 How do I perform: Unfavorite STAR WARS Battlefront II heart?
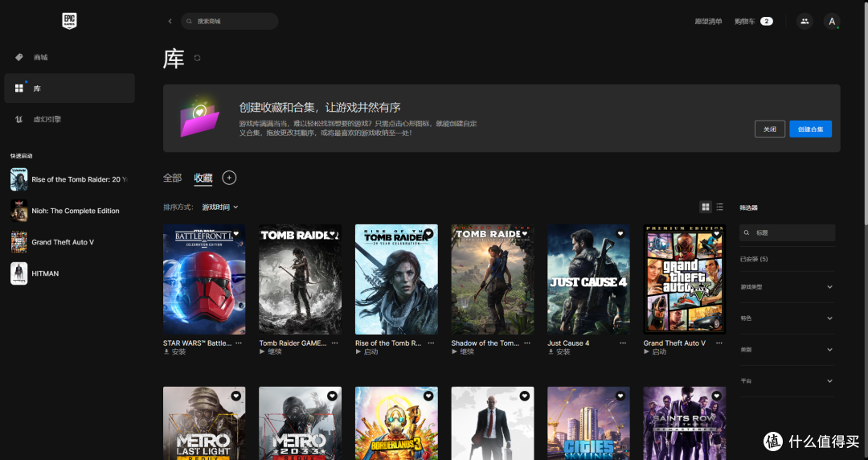[235, 234]
